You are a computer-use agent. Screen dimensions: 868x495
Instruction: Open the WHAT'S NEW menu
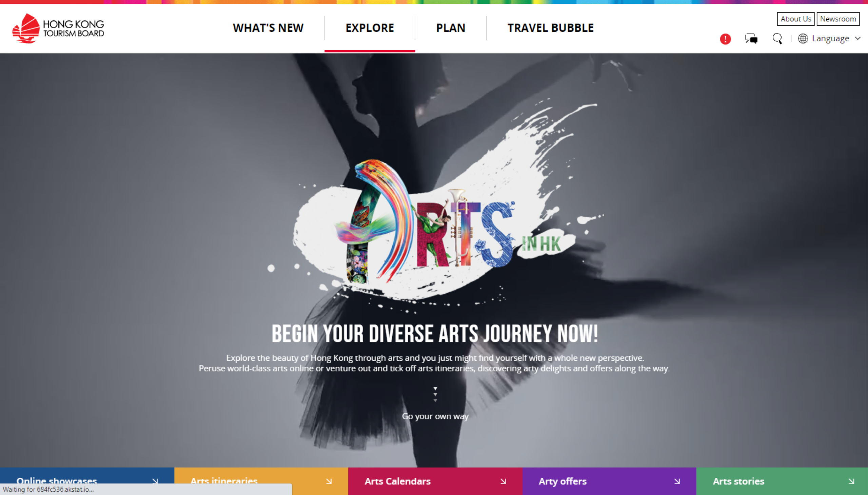268,28
